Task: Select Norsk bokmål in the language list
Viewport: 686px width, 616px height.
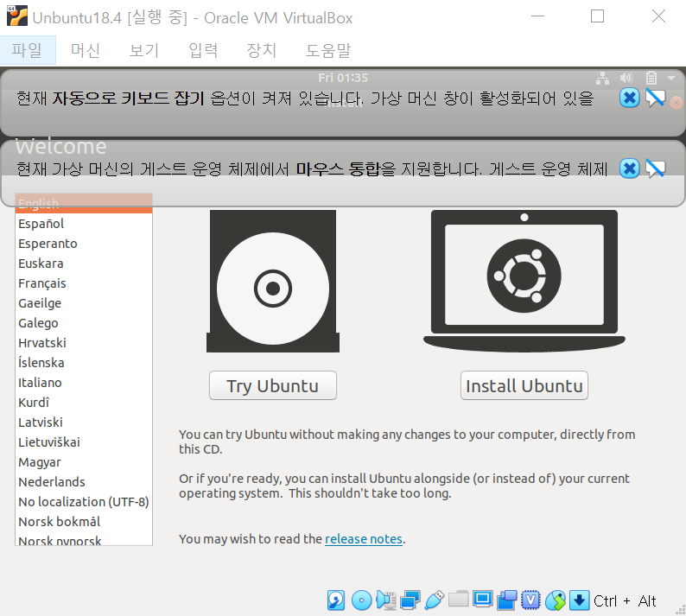Action: click(84, 522)
